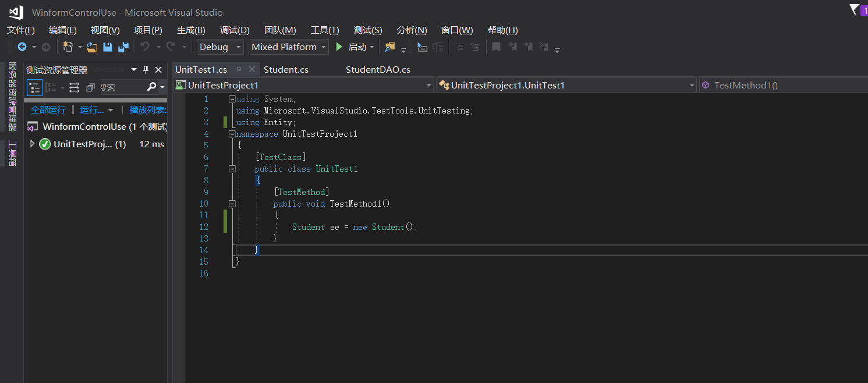Image resolution: width=868 pixels, height=383 pixels.
Task: Click the New Project toolbar icon
Action: [68, 47]
